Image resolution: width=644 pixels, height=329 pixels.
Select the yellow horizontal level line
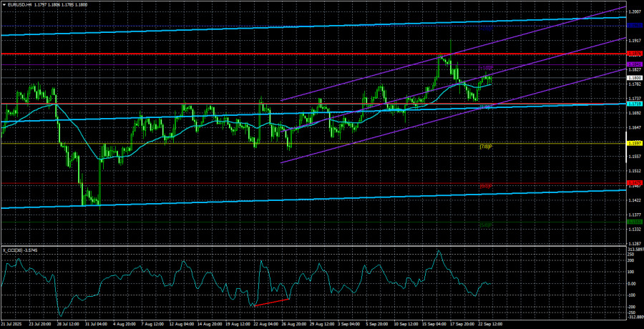pos(215,143)
